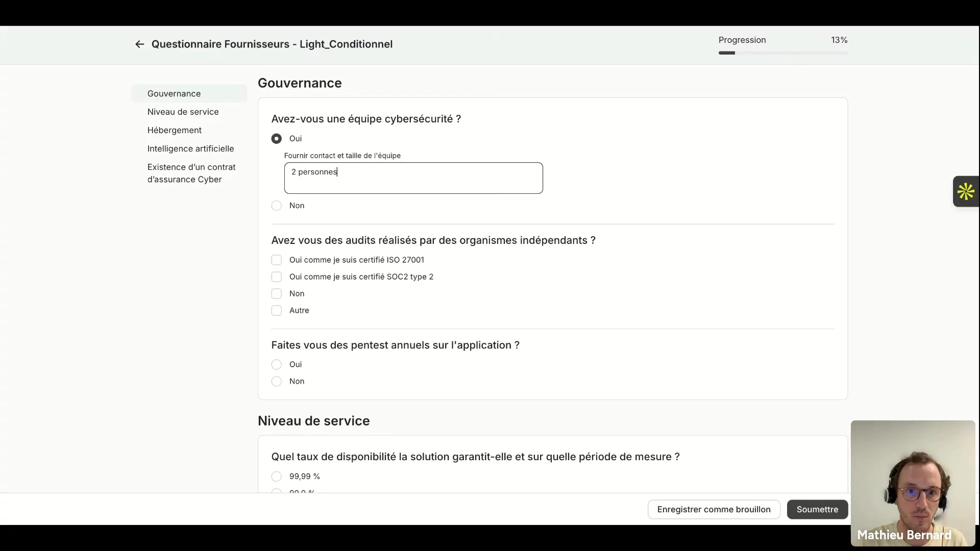Select 'Non' for annual pentest question
Screen dimensions: 980x551
tap(276, 382)
